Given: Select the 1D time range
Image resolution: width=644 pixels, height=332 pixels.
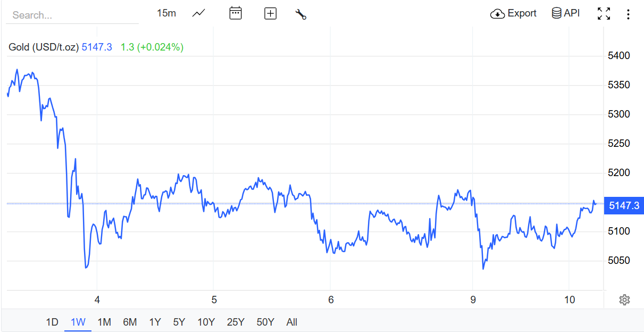Looking at the screenshot, I should click(x=52, y=322).
